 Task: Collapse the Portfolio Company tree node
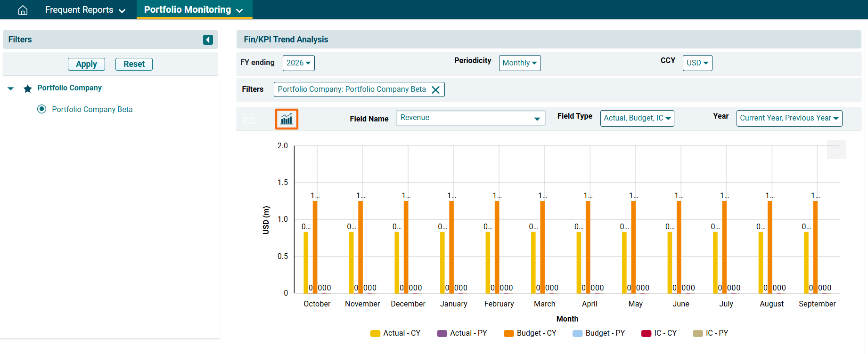click(x=11, y=88)
